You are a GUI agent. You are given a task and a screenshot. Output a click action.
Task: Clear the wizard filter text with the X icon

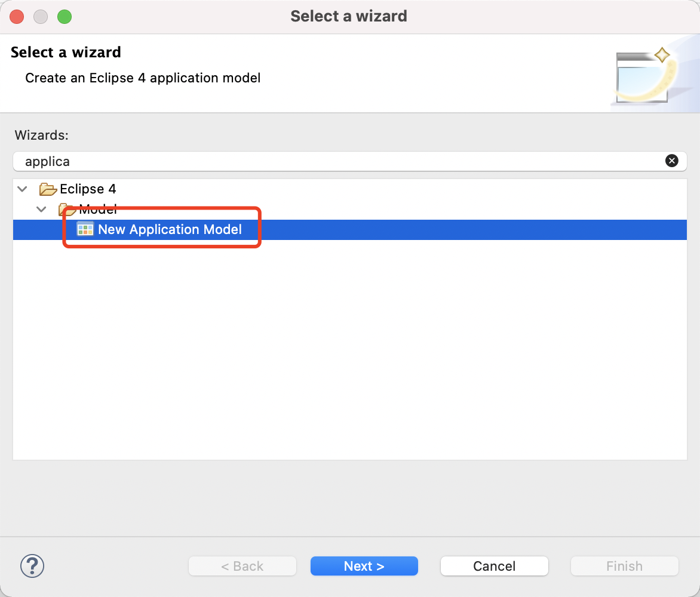coord(671,161)
